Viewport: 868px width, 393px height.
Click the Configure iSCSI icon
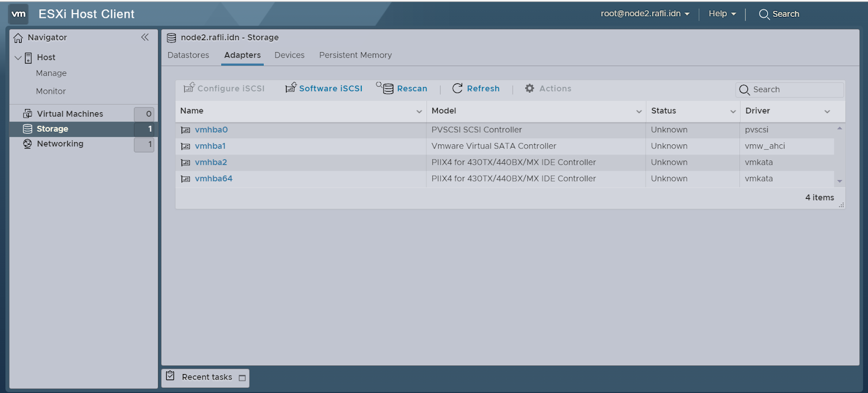(189, 87)
